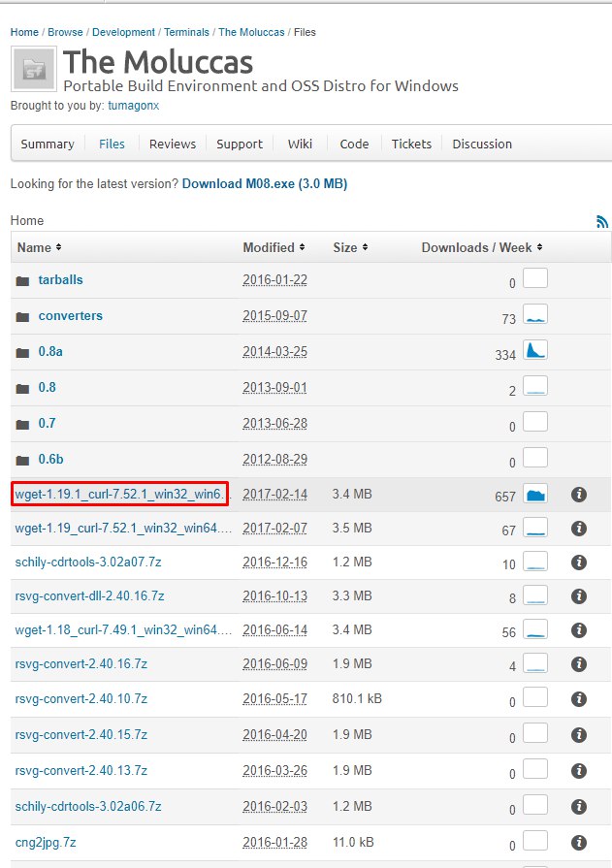Download wget-1.18_curl-7.49.1_win32_win64 file
612x868 pixels.
(x=123, y=630)
